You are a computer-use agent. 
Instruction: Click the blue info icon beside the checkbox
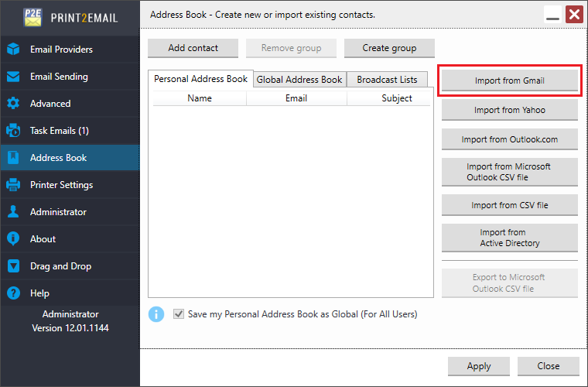[x=156, y=314]
